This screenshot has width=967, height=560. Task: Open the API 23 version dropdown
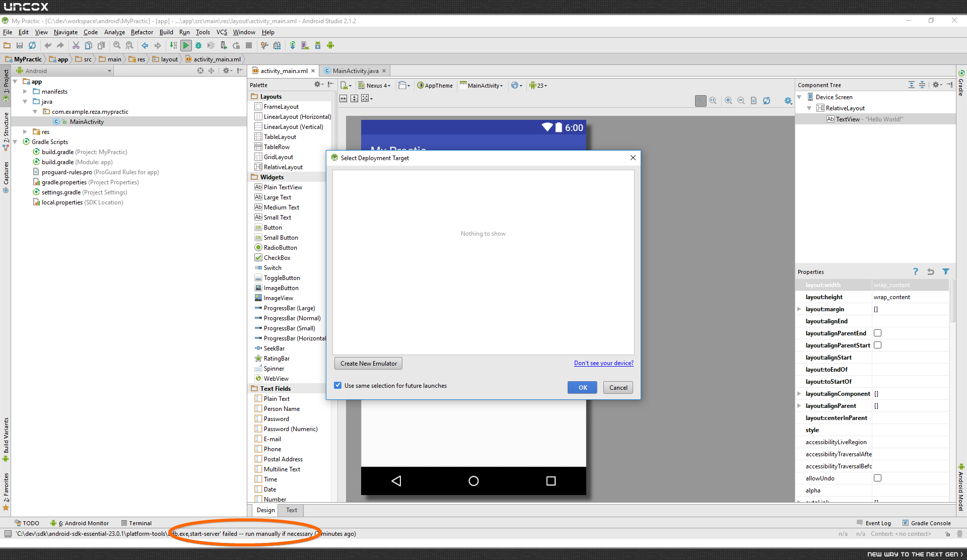tap(538, 86)
